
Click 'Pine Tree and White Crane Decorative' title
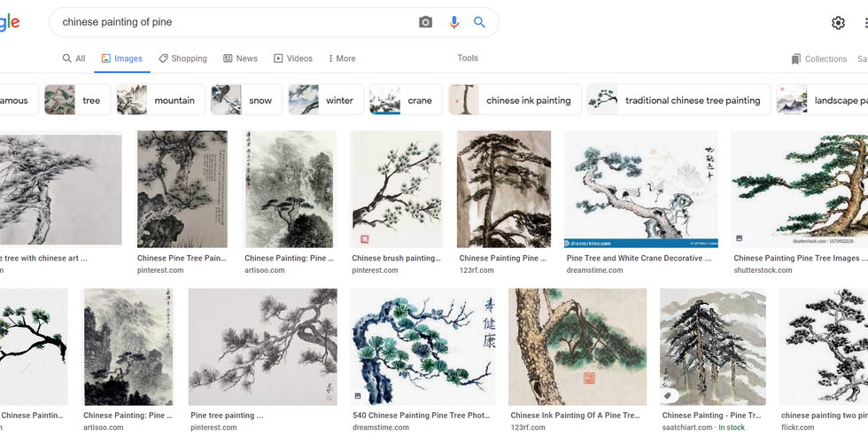(x=639, y=258)
